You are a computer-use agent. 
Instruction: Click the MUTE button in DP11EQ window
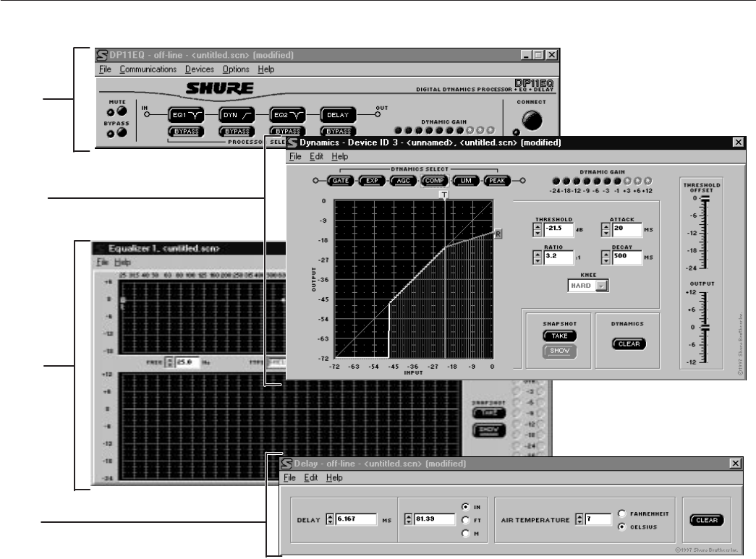point(122,111)
